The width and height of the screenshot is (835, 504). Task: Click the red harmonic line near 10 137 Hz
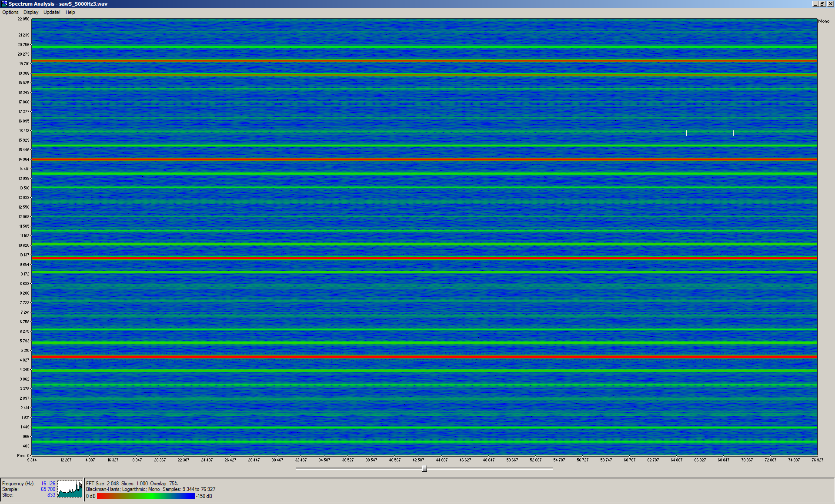[424, 258]
